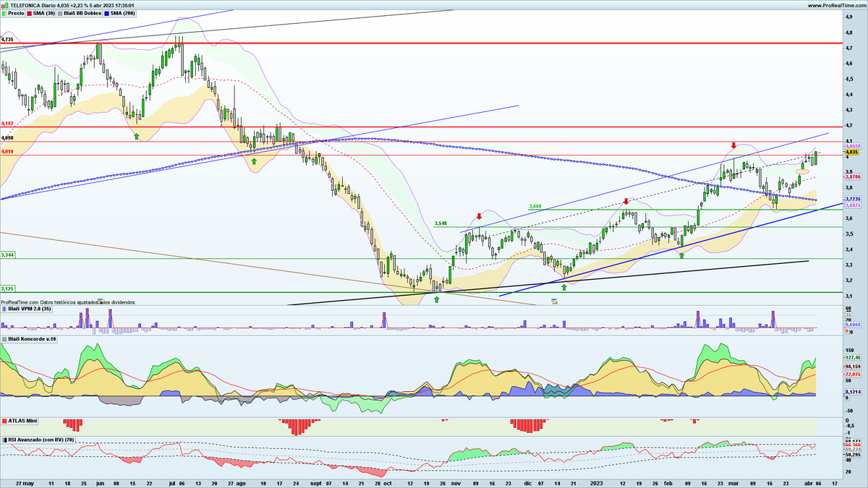Select the 4,735 resistance level label

point(7,40)
